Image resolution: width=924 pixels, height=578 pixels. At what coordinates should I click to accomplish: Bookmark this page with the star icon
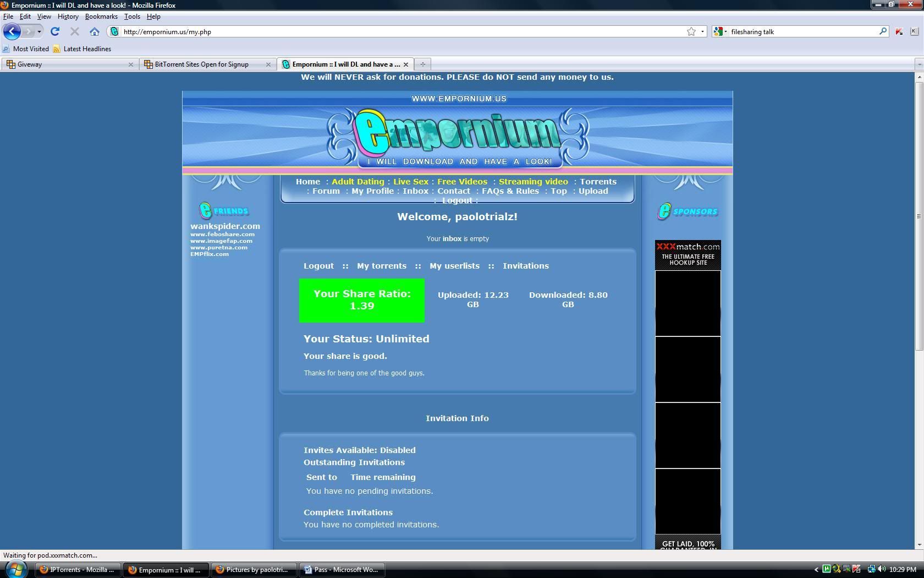(691, 31)
